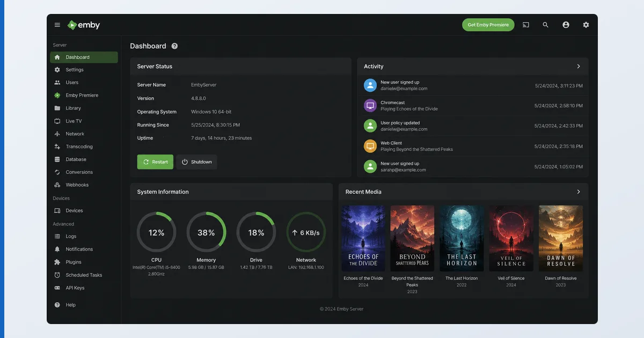This screenshot has width=644, height=338.
Task: Click the Logs list icon
Action: click(x=57, y=237)
